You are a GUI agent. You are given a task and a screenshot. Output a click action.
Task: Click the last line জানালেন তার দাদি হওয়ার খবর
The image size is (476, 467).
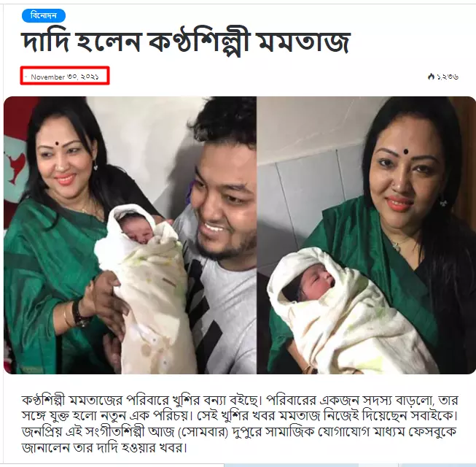[x=105, y=447]
